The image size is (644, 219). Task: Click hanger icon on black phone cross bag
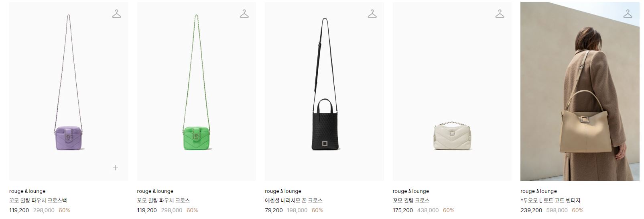[x=372, y=14]
